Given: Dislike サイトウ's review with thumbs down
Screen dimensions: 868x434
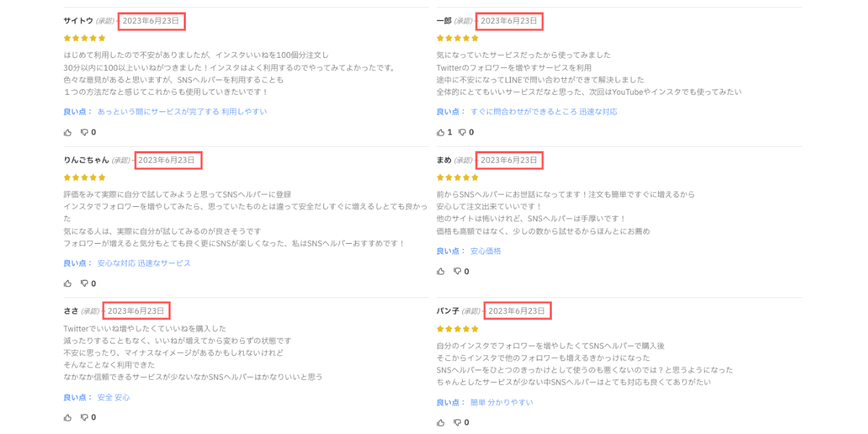Looking at the screenshot, I should pos(85,132).
